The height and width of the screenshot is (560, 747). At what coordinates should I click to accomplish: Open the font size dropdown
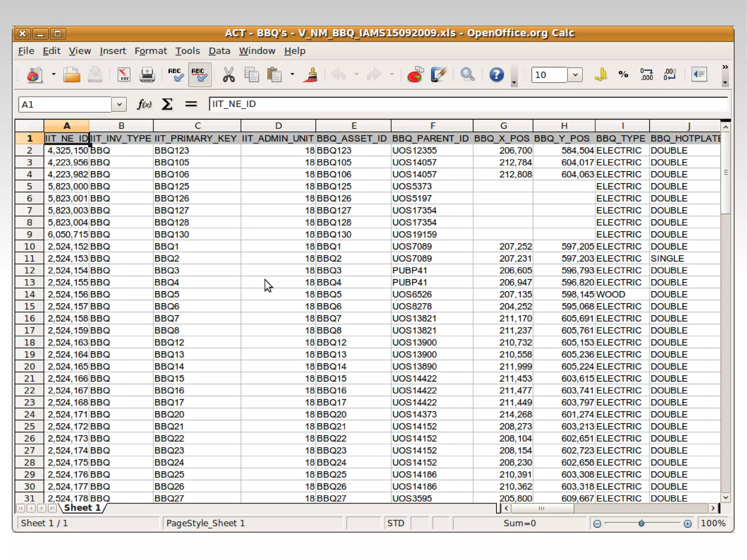tap(575, 75)
